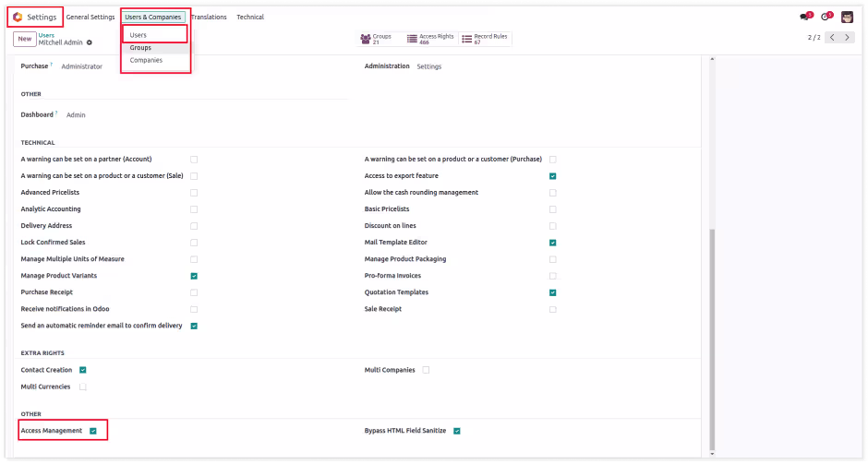Open the Administration Settings dropdown
This screenshot has width=868, height=464.
[429, 66]
